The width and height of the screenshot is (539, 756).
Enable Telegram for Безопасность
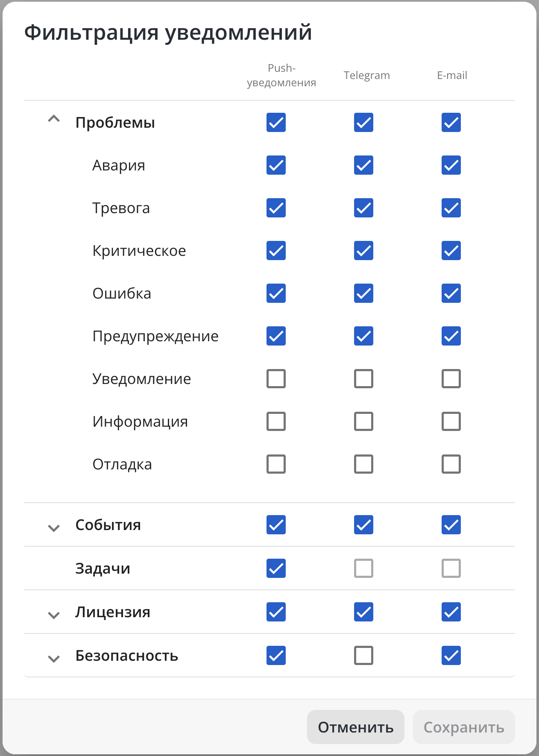tap(363, 656)
